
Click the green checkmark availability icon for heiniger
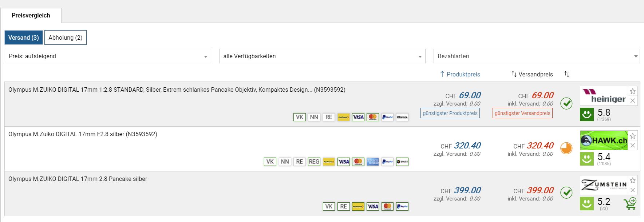[x=566, y=103]
